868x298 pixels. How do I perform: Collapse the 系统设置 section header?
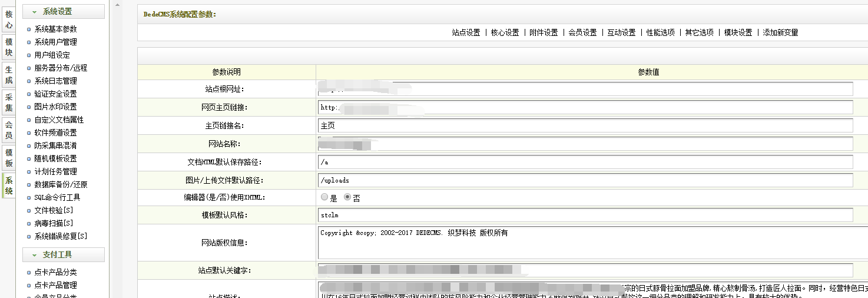pyautogui.click(x=63, y=11)
